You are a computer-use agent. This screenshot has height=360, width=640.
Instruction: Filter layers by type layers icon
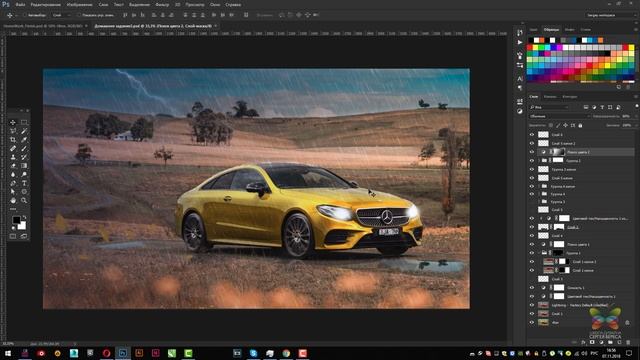[602, 107]
